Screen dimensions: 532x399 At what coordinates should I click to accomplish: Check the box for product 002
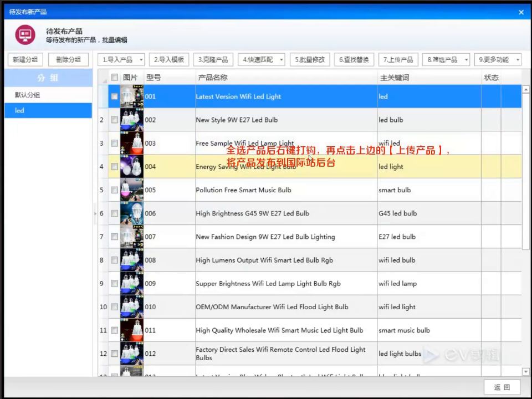114,120
